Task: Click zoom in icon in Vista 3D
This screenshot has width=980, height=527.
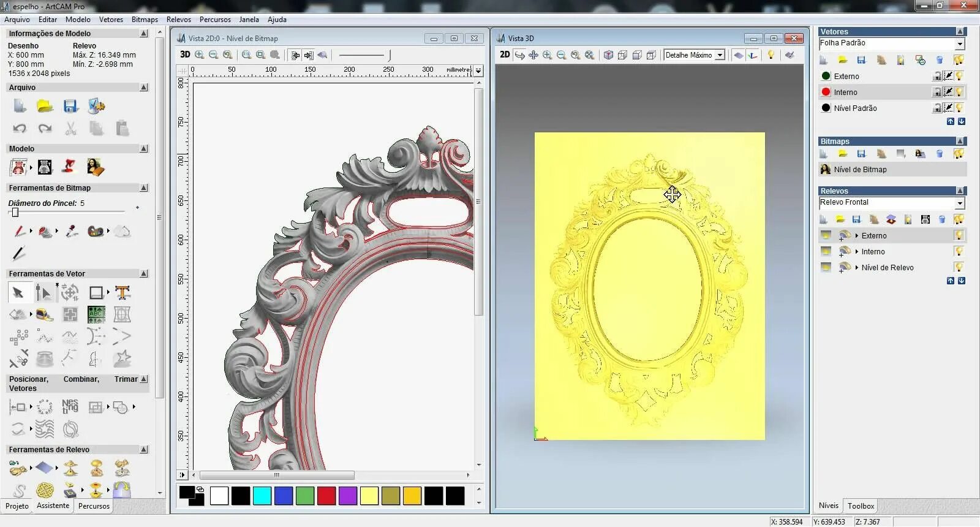Action: click(x=547, y=55)
